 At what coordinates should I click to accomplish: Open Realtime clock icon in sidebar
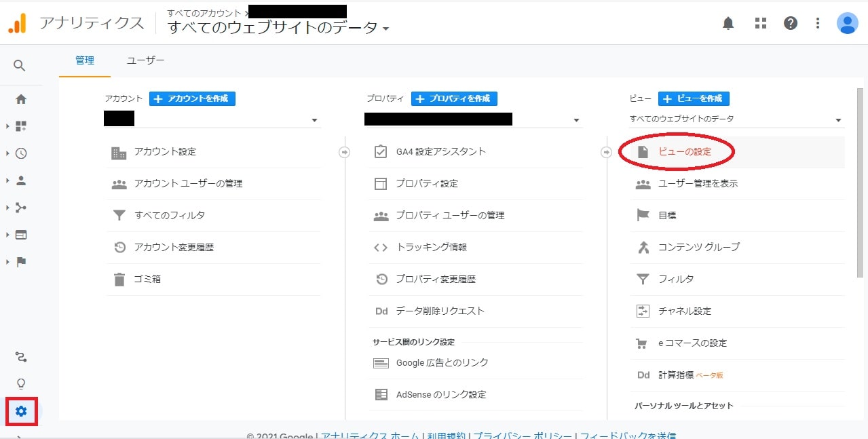(x=21, y=153)
